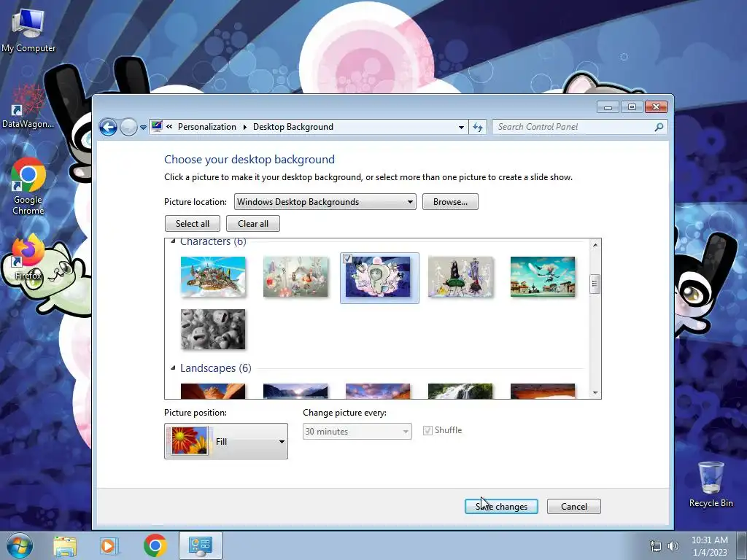Show desktop via taskbar corner strip
This screenshot has height=560, width=747.
743,545
